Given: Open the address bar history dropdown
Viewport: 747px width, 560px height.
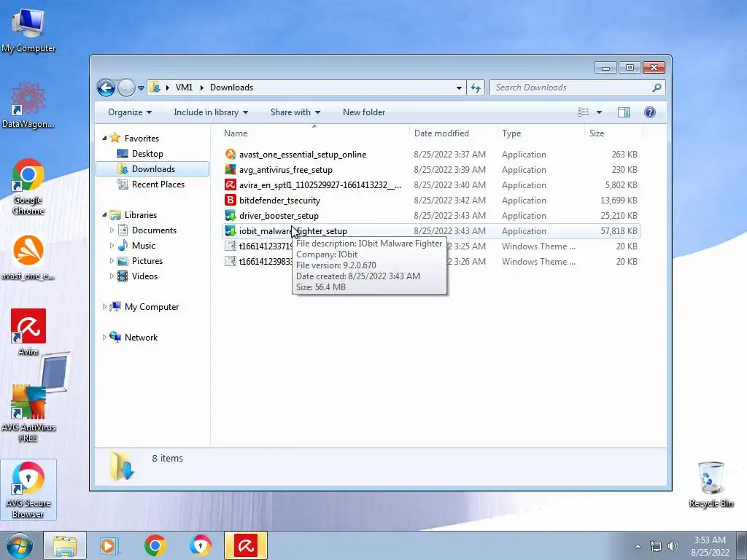Looking at the screenshot, I should point(459,87).
